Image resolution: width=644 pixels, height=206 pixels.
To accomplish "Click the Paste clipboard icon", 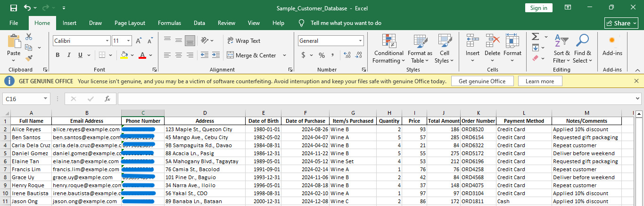I will (14, 40).
